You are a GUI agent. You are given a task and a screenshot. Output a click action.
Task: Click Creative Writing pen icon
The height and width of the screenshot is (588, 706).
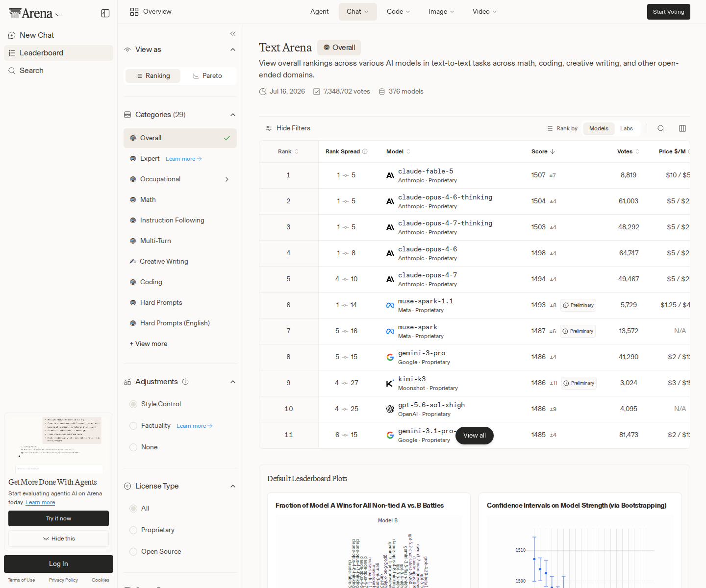(133, 262)
